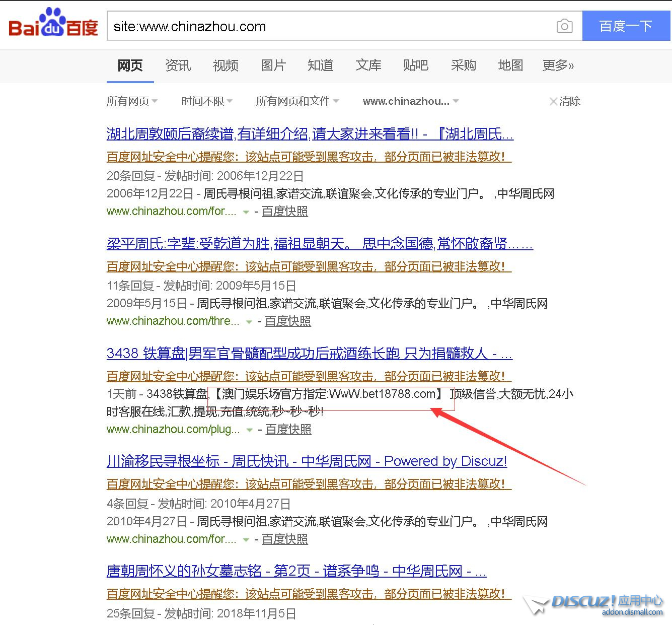Open result 唐朝周怀义的孙女墓志铭 title link
The height and width of the screenshot is (625, 672).
tap(296, 571)
